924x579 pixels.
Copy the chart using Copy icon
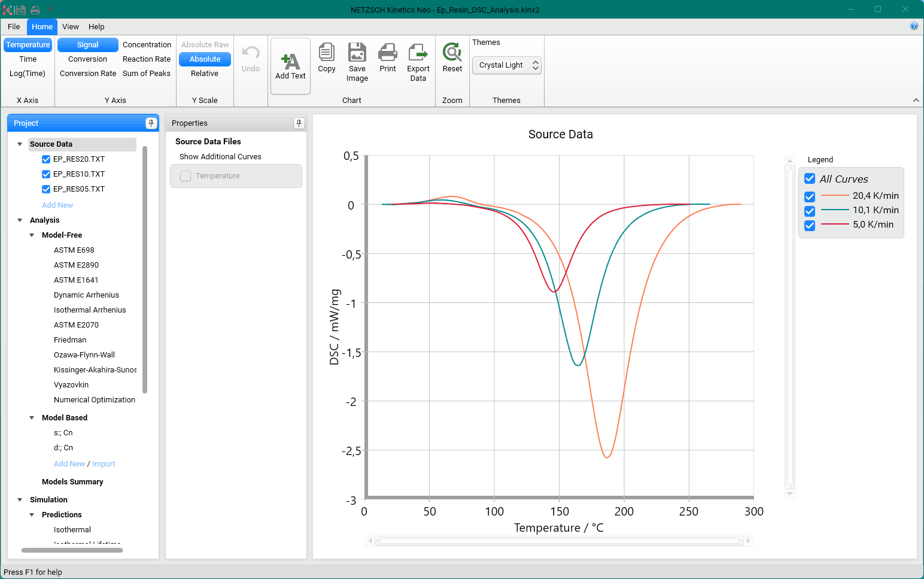pos(326,53)
